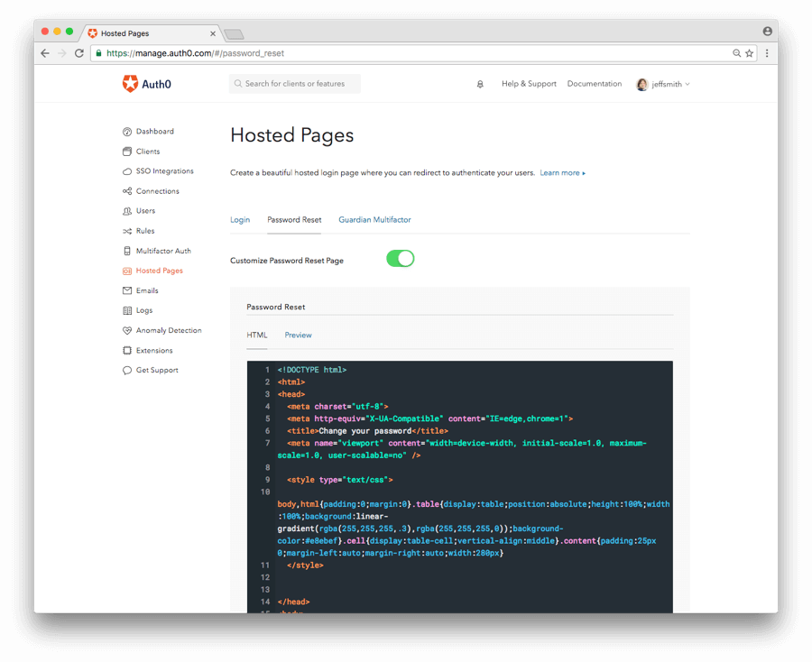812x662 pixels.
Task: Open Connections in the sidebar
Action: coord(157,191)
